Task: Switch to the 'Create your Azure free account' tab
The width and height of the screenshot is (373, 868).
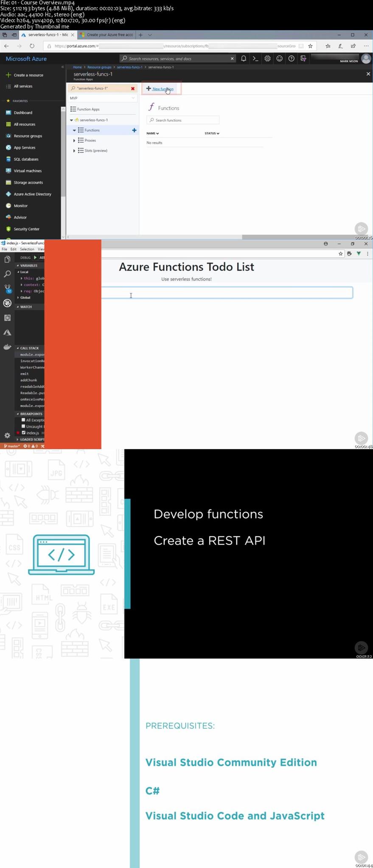Action: tap(106, 35)
